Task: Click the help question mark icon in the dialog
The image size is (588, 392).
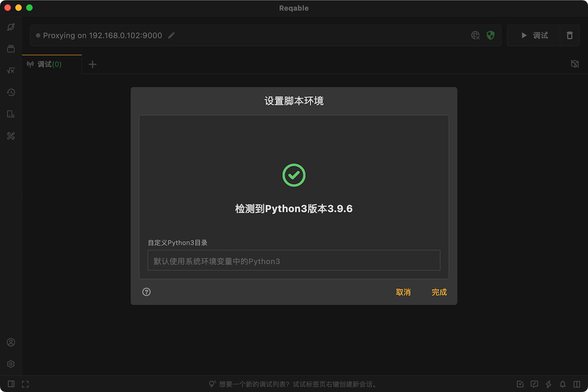Action: (x=146, y=292)
